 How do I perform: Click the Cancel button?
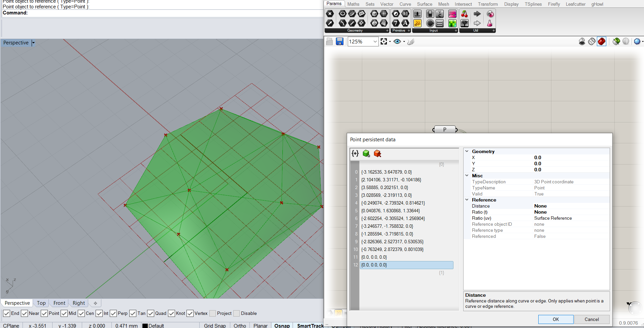(x=591, y=319)
